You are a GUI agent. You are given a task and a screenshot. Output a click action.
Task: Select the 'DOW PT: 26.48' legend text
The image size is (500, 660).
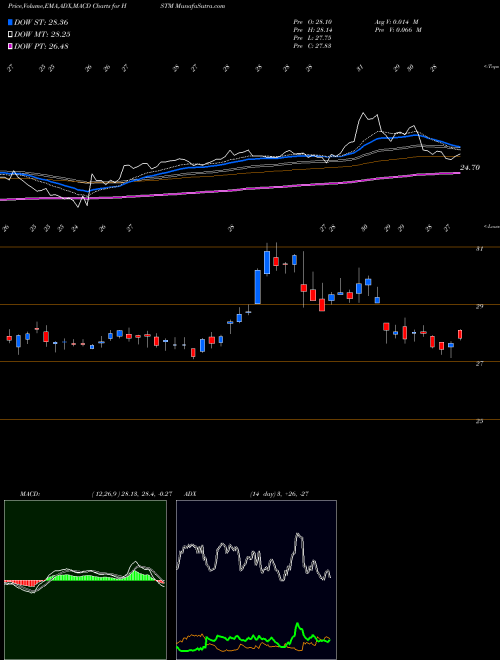[x=41, y=46]
